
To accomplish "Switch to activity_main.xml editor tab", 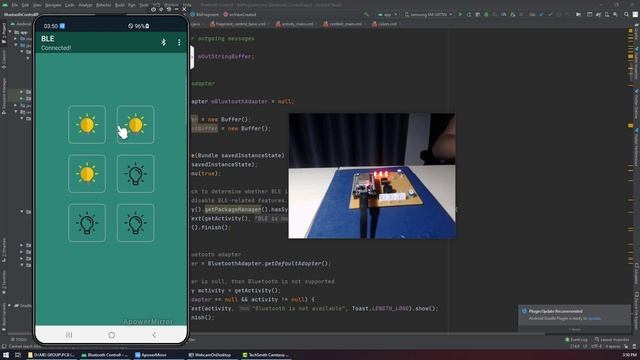I will pyautogui.click(x=296, y=24).
